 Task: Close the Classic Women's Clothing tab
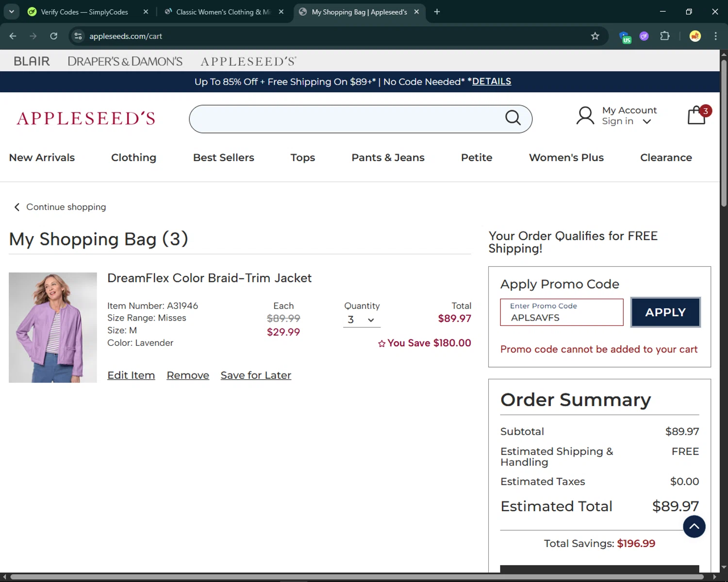(x=281, y=12)
